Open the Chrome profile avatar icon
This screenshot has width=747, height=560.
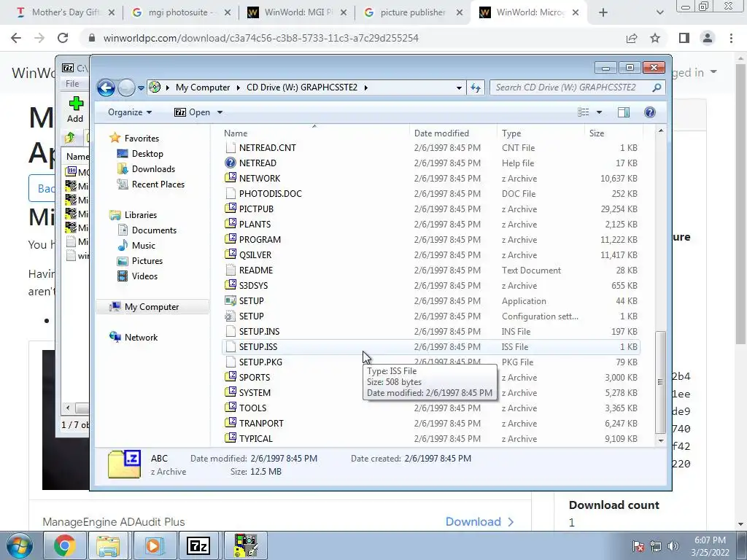point(708,38)
